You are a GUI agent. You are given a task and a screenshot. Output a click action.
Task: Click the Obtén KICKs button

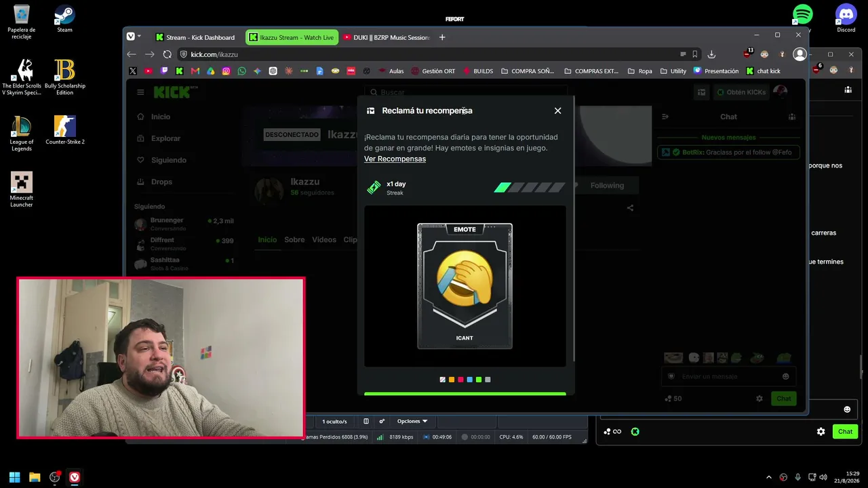pyautogui.click(x=741, y=92)
